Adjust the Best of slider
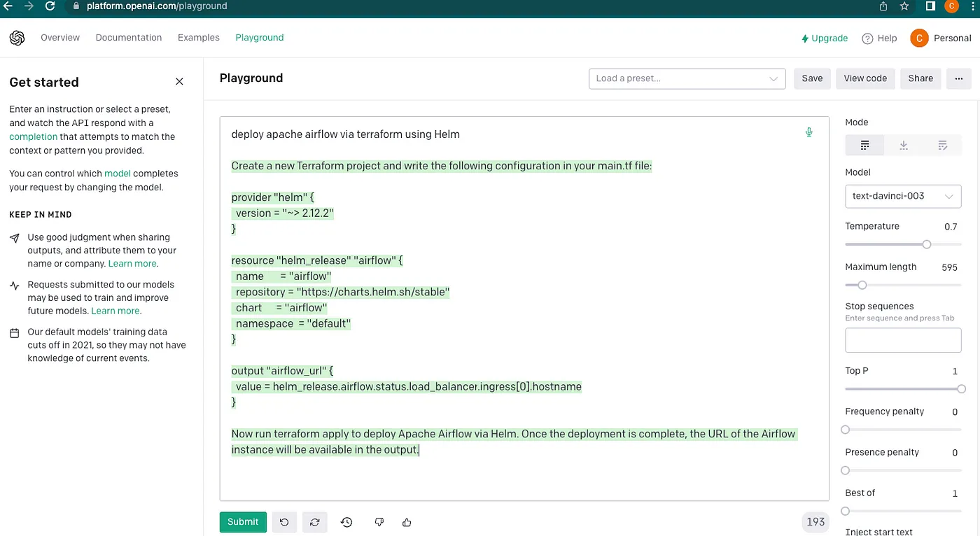Viewport: 980px width, 536px height. pos(846,511)
